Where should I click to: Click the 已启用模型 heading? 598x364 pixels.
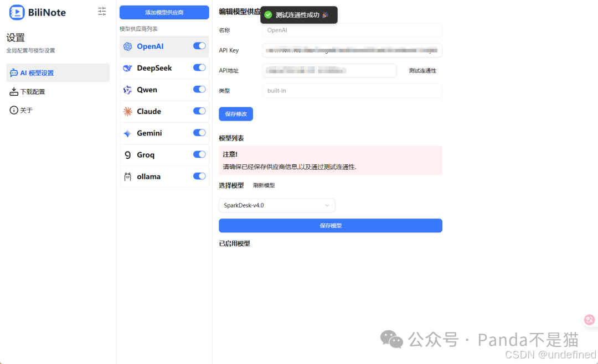[x=235, y=243]
